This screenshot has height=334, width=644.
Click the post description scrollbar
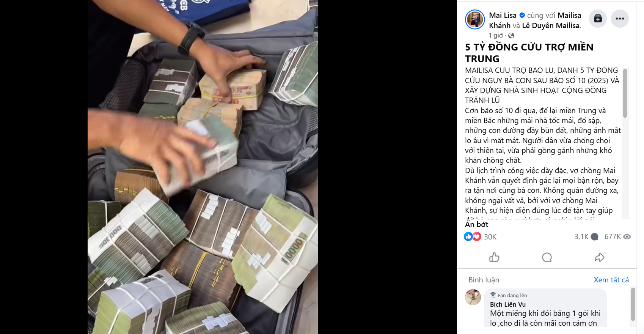pos(625,93)
